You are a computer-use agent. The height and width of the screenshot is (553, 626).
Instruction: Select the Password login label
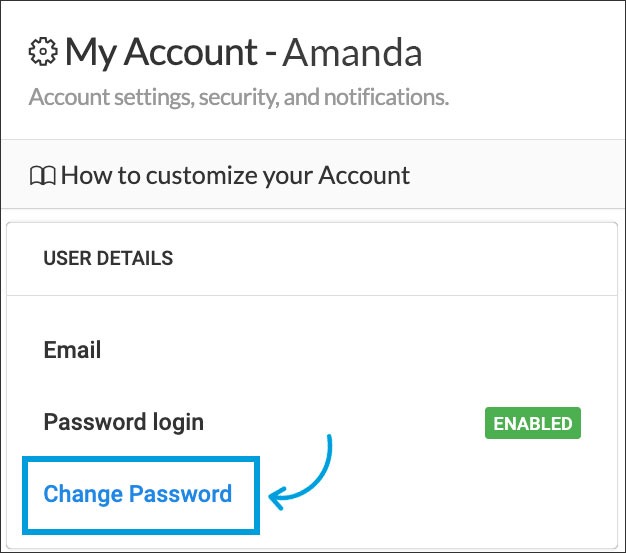(124, 422)
